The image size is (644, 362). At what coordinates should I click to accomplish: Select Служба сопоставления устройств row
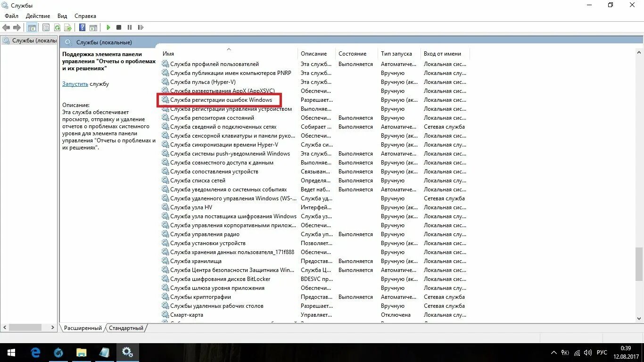coord(315,172)
